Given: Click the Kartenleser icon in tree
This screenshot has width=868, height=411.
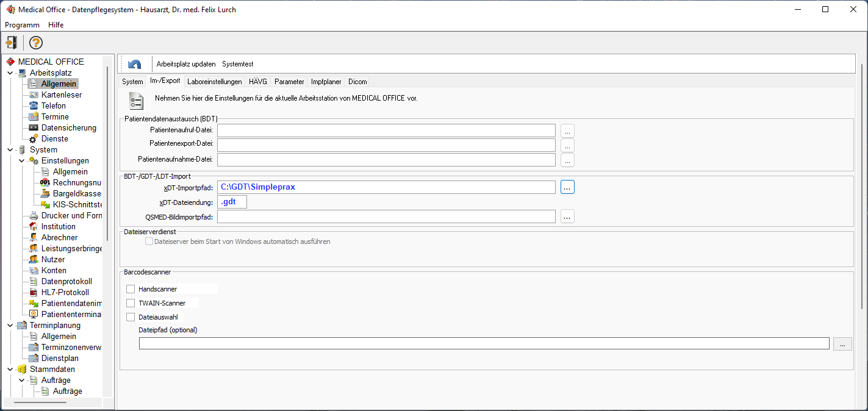Looking at the screenshot, I should (x=34, y=95).
